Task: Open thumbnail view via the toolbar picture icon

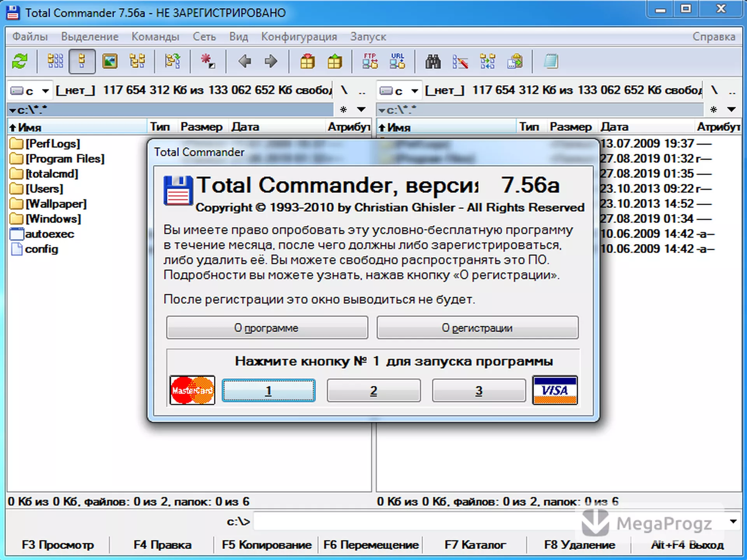Action: pyautogui.click(x=110, y=61)
